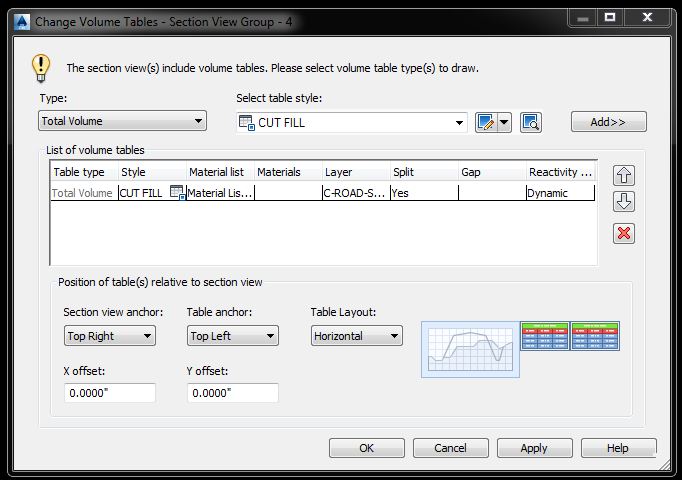Image resolution: width=682 pixels, height=480 pixels.
Task: Move the selected table down
Action: tap(624, 202)
